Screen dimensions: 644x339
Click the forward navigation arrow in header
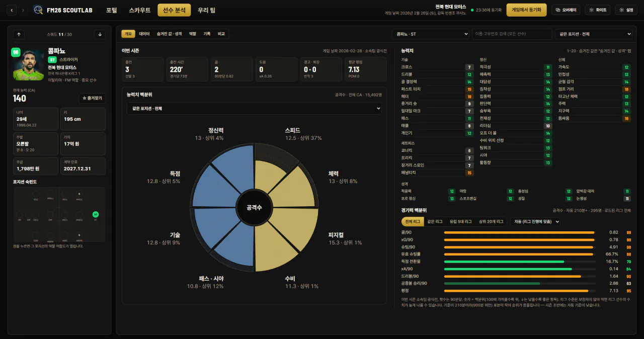tap(23, 10)
